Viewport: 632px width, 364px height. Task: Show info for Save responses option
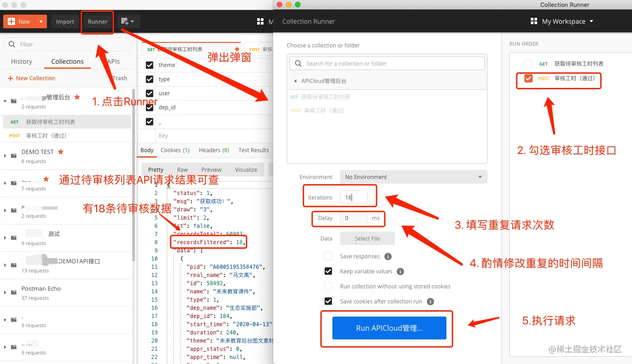coord(388,256)
